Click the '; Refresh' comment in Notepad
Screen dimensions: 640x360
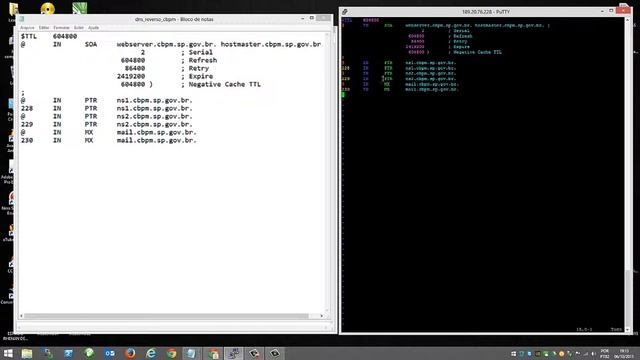tap(199, 60)
